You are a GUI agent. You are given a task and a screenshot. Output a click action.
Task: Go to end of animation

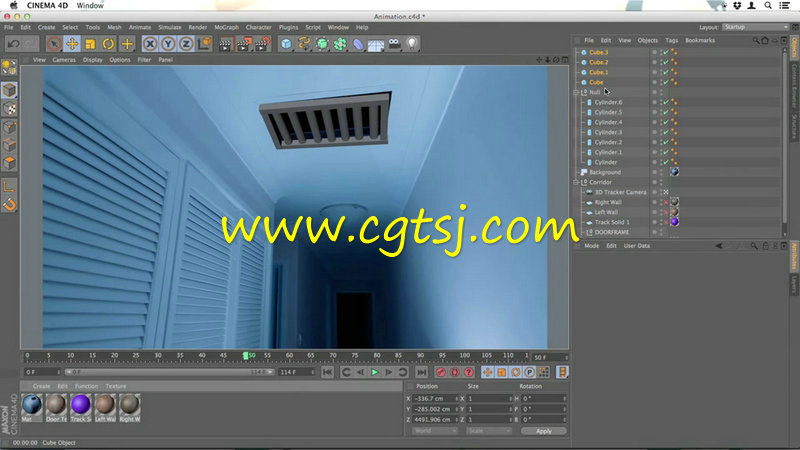click(x=421, y=372)
